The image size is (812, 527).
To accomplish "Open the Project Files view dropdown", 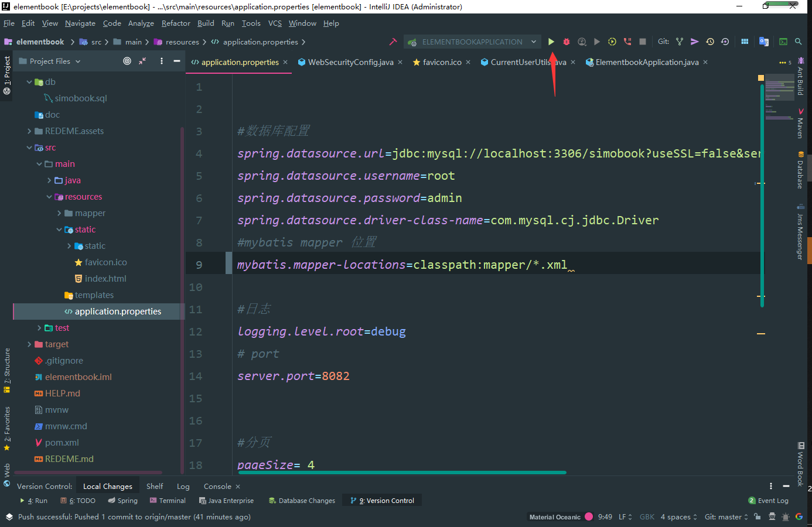I will pyautogui.click(x=50, y=61).
